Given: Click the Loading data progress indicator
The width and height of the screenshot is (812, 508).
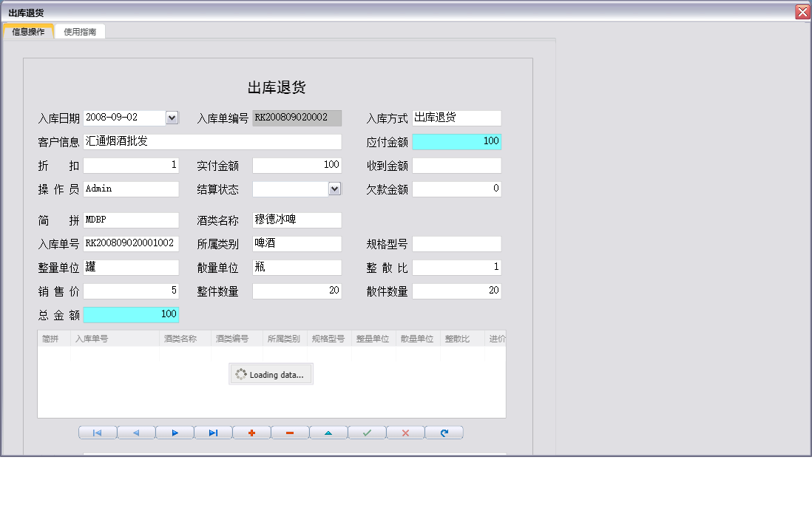Looking at the screenshot, I should (x=271, y=373).
